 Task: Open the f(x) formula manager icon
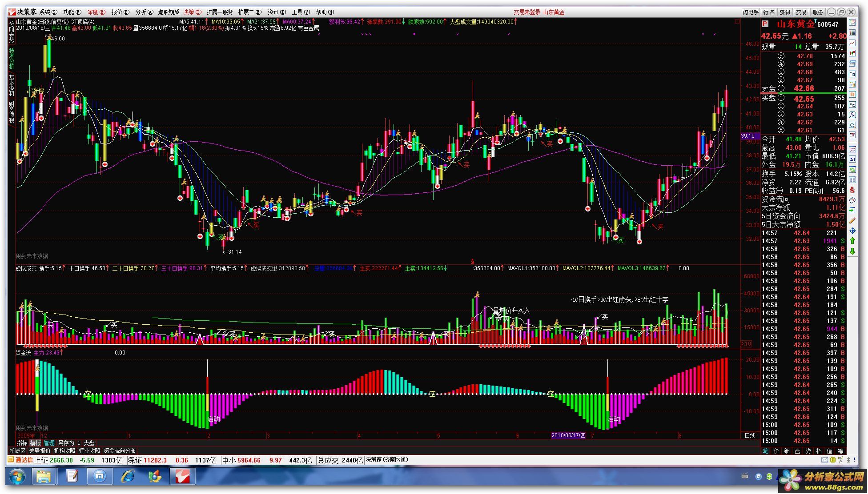[x=852, y=115]
